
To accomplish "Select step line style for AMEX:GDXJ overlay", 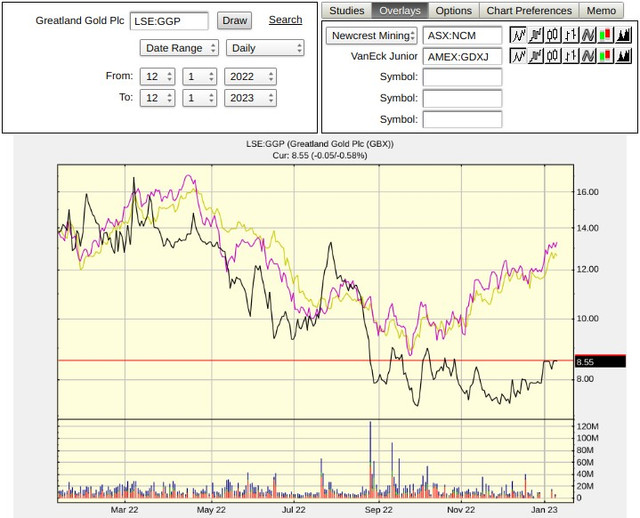I will pyautogui.click(x=536, y=56).
